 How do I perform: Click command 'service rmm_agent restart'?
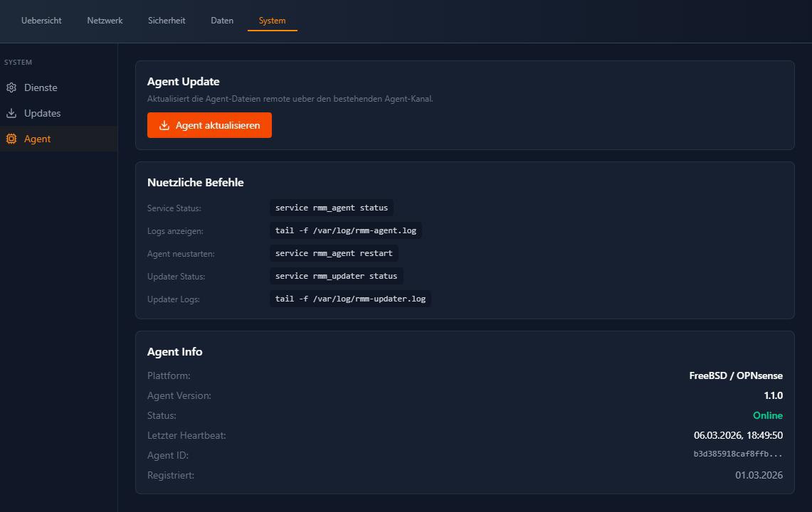tap(334, 253)
